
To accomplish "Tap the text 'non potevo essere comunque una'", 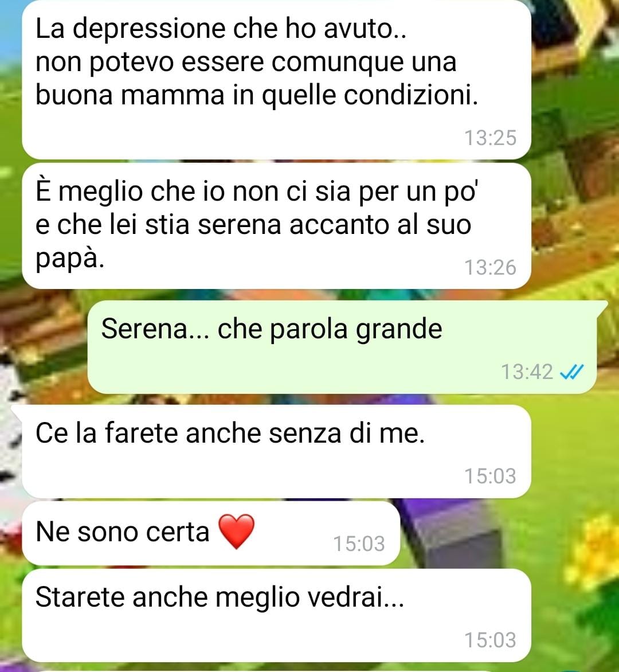I will [246, 62].
